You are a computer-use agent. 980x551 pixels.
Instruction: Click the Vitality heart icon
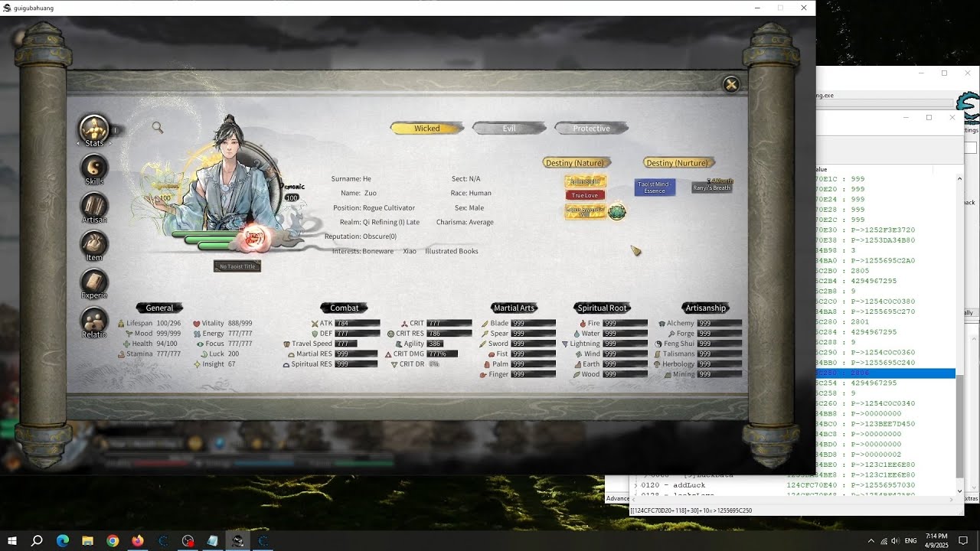tap(197, 324)
